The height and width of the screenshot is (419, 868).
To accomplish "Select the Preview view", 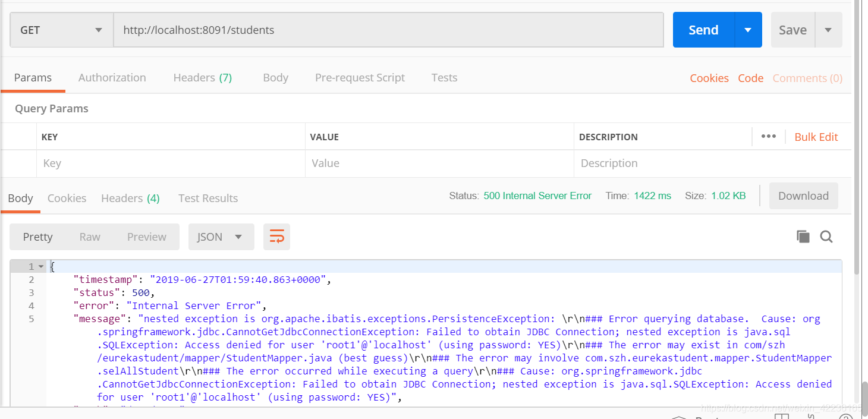I will (147, 237).
